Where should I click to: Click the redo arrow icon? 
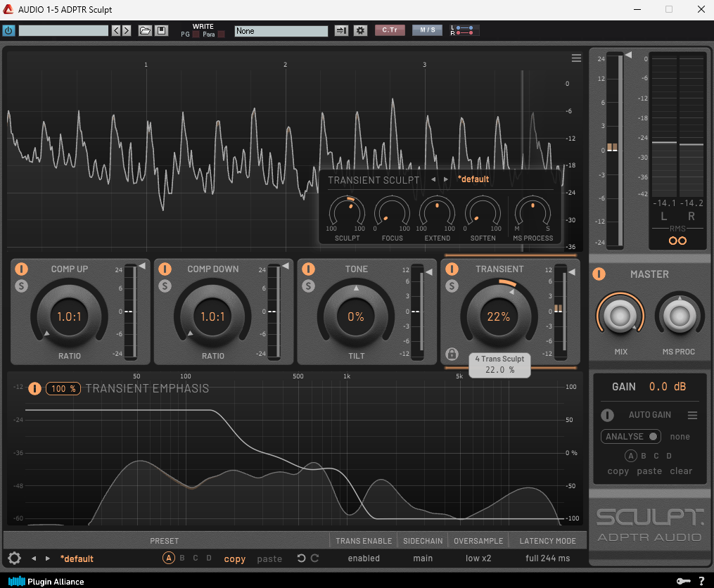click(314, 558)
